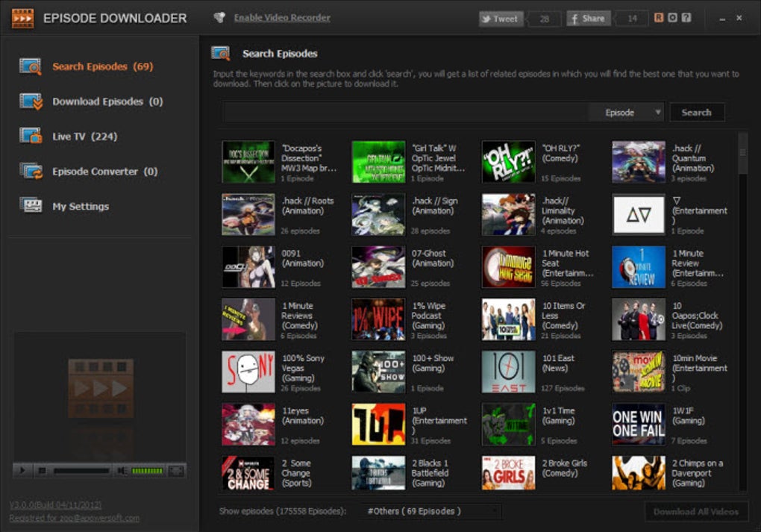This screenshot has width=761, height=532.
Task: Open the Episode search type dropdown
Action: (626, 113)
